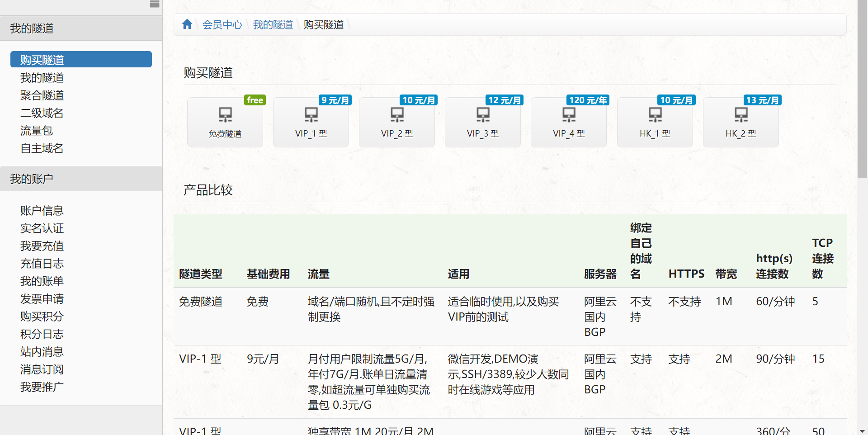This screenshot has width=868, height=435.
Task: Open 自主域名 sidebar item
Action: (x=42, y=148)
